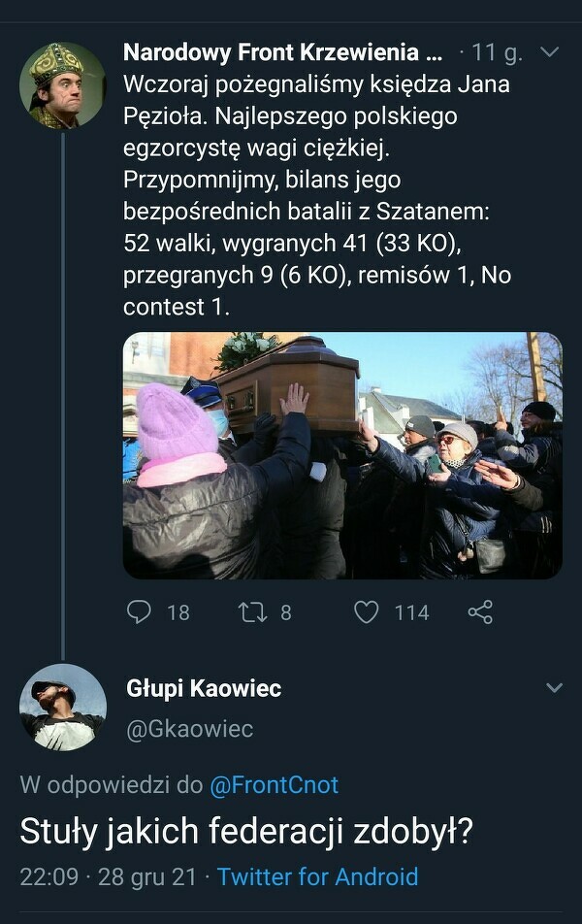Open the @FrontCnot mention link
The height and width of the screenshot is (924, 582).
pyautogui.click(x=274, y=785)
